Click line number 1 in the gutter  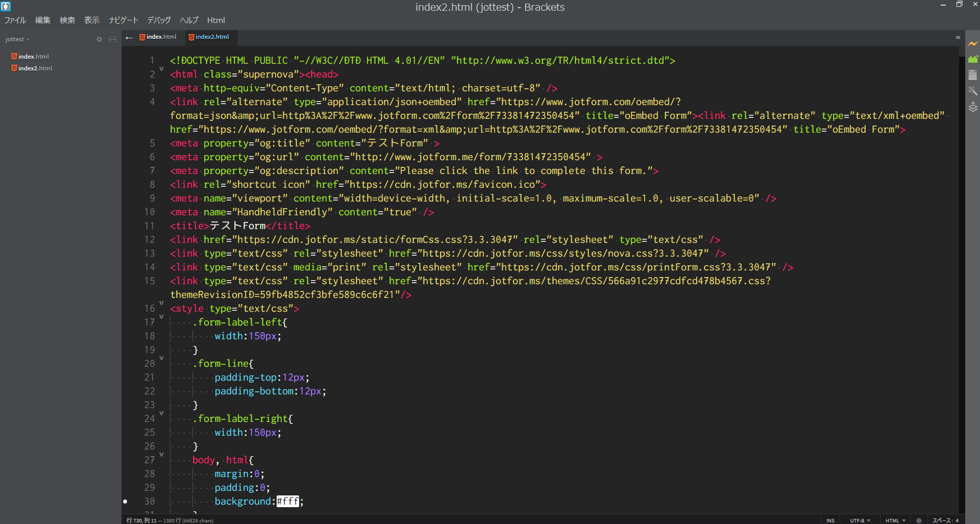(x=152, y=61)
